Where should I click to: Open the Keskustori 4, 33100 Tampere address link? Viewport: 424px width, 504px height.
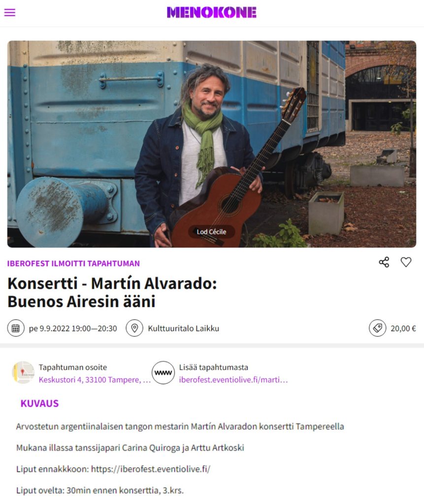point(95,379)
